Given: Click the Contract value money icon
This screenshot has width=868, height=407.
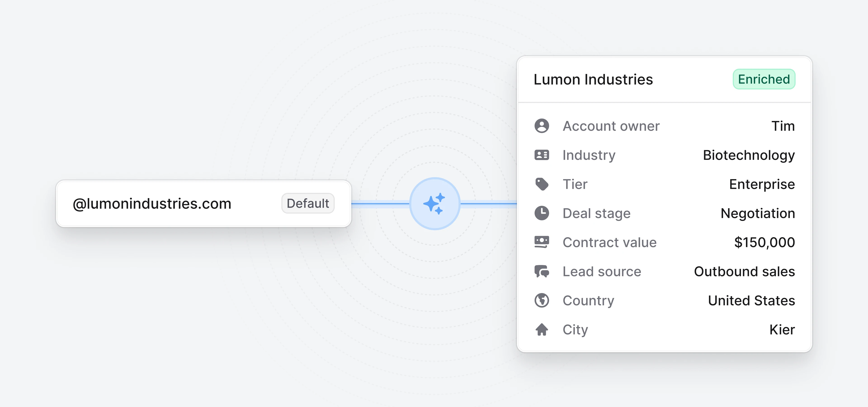Looking at the screenshot, I should pyautogui.click(x=542, y=242).
